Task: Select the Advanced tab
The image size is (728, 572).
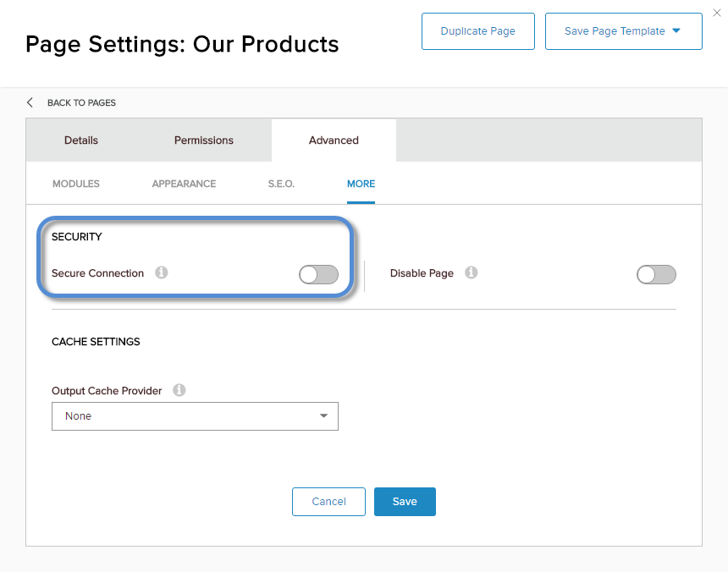Action: [334, 140]
